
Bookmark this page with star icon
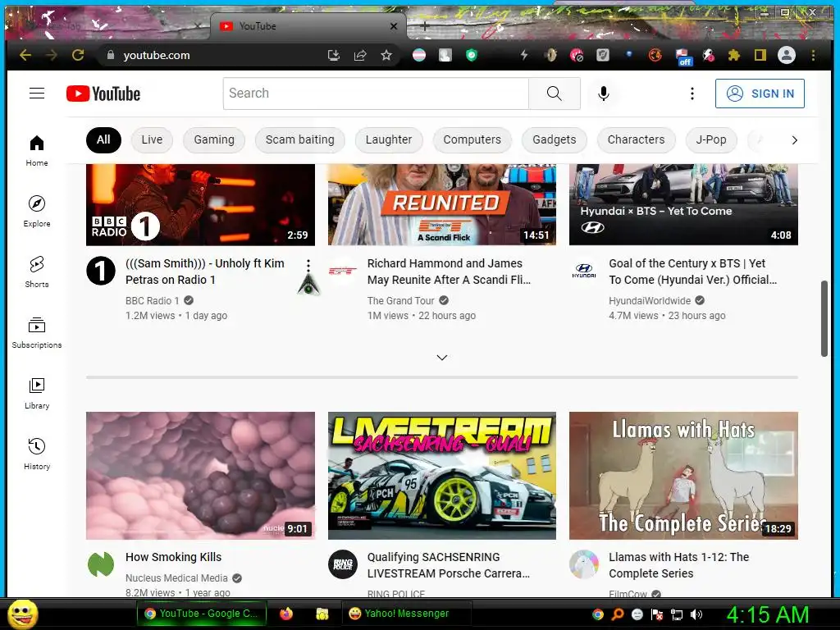pyautogui.click(x=386, y=55)
